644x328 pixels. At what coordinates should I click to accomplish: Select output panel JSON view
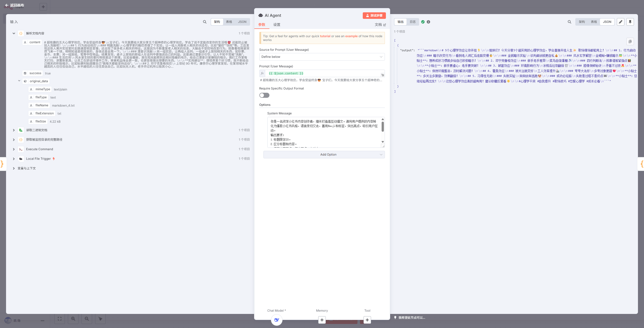(x=607, y=22)
